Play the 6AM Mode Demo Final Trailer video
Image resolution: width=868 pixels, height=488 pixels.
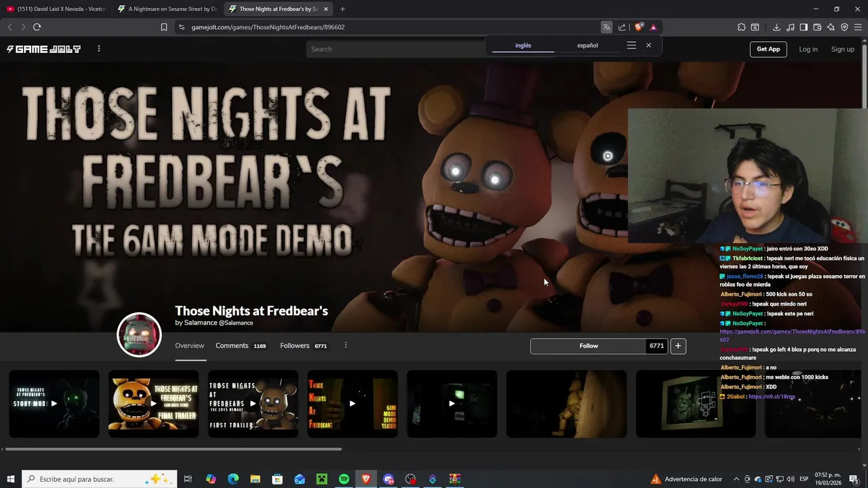pyautogui.click(x=154, y=403)
